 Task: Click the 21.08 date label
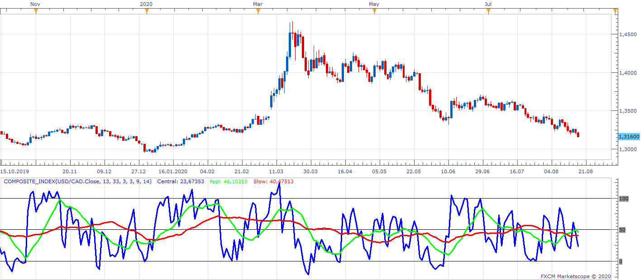(586, 172)
